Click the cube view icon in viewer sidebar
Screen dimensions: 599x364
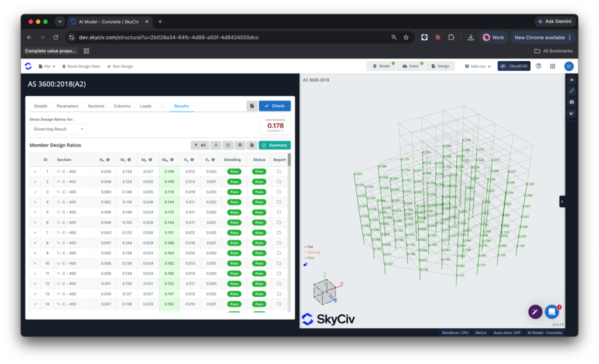pyautogui.click(x=572, y=113)
